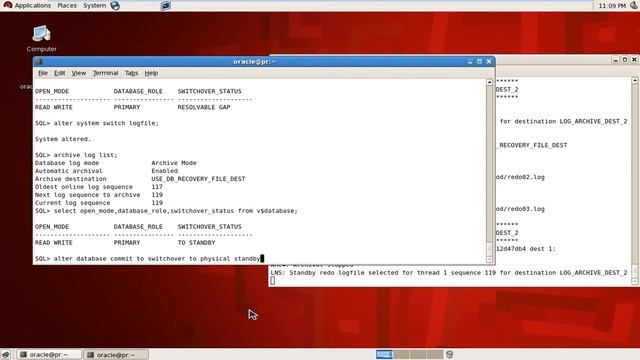Click 'od/redo03.log' text in back terminal
Image resolution: width=640 pixels, height=360 pixels.
tap(520, 209)
